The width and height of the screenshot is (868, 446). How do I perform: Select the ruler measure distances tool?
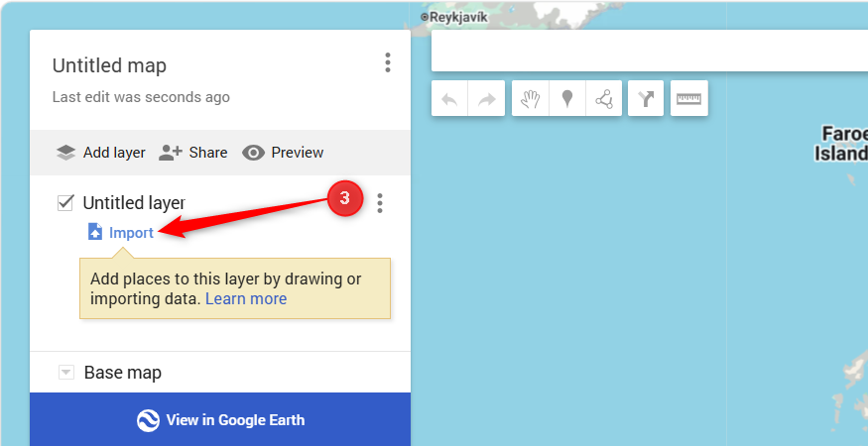pos(688,98)
